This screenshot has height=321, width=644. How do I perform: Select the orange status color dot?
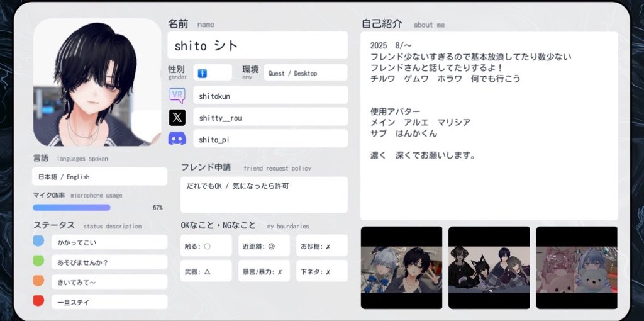click(x=38, y=281)
